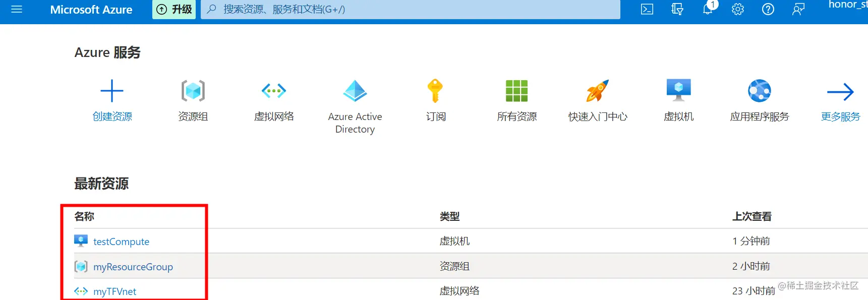Open the 订阅 key icon
The image size is (868, 300).
pos(435,91)
